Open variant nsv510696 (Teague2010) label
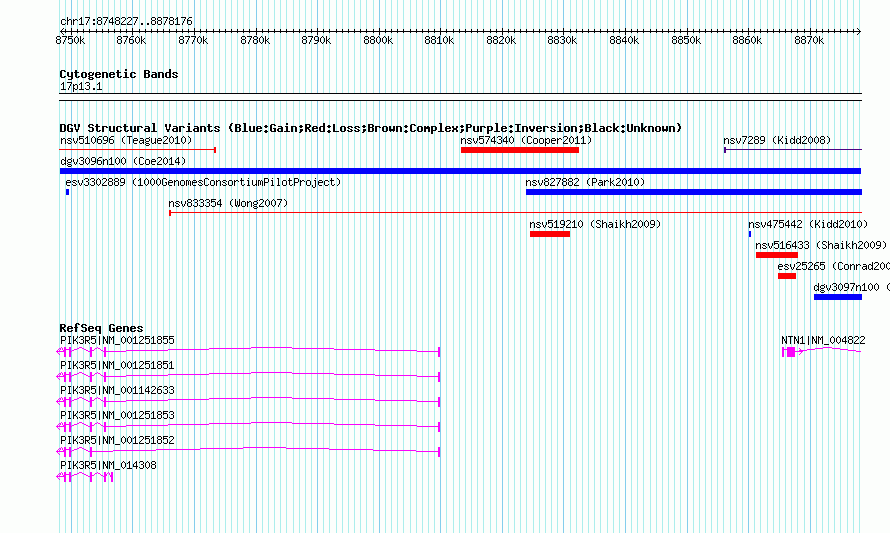Image resolution: width=890 pixels, height=533 pixels. click(126, 140)
